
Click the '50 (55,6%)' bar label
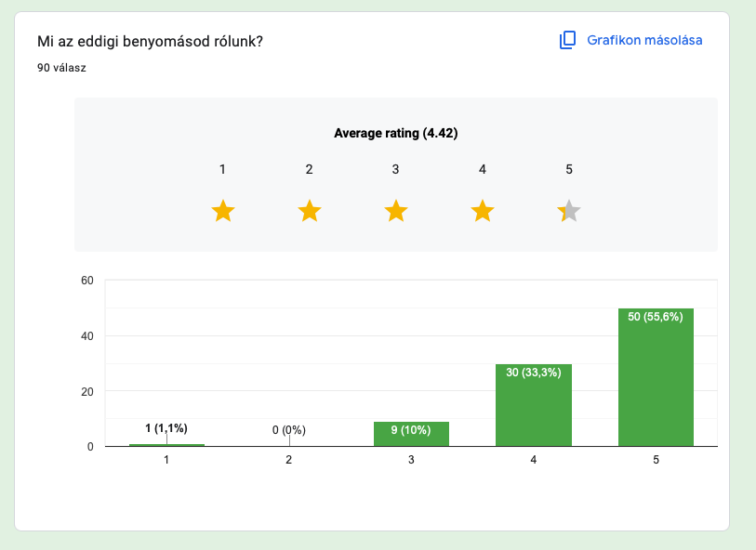click(656, 317)
